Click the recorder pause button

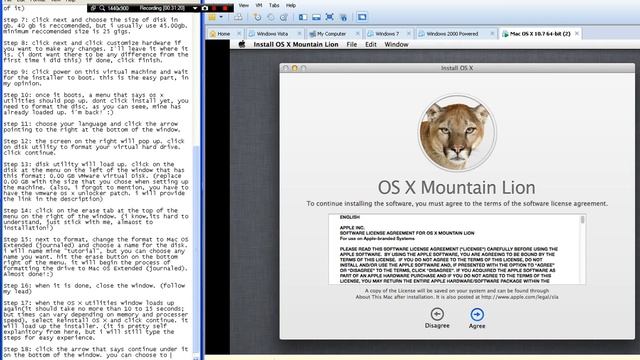click(215, 8)
